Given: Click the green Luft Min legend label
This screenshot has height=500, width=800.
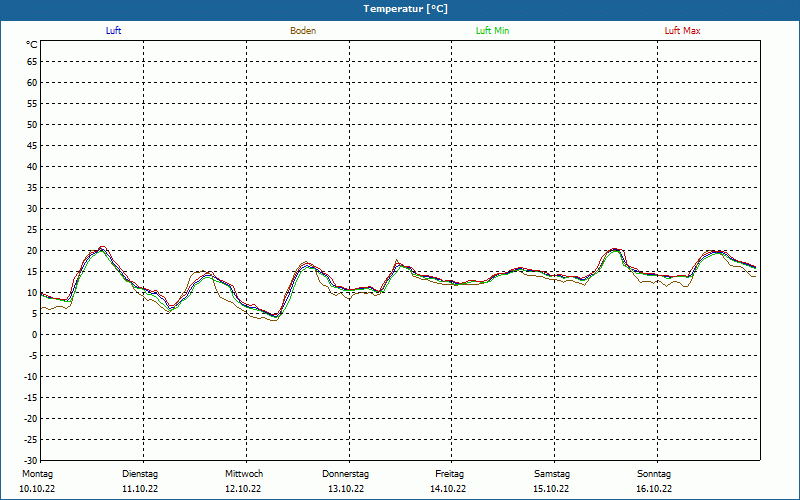Looking at the screenshot, I should pyautogui.click(x=492, y=31).
